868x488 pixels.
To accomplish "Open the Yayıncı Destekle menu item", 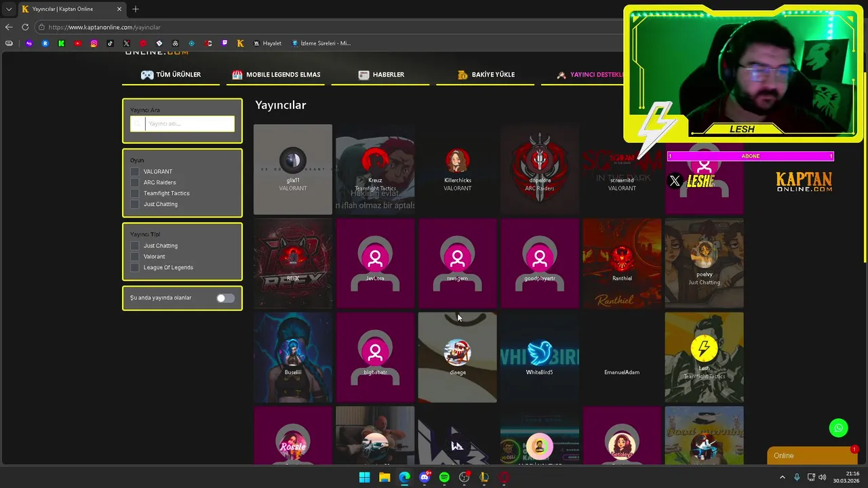I will [x=589, y=75].
